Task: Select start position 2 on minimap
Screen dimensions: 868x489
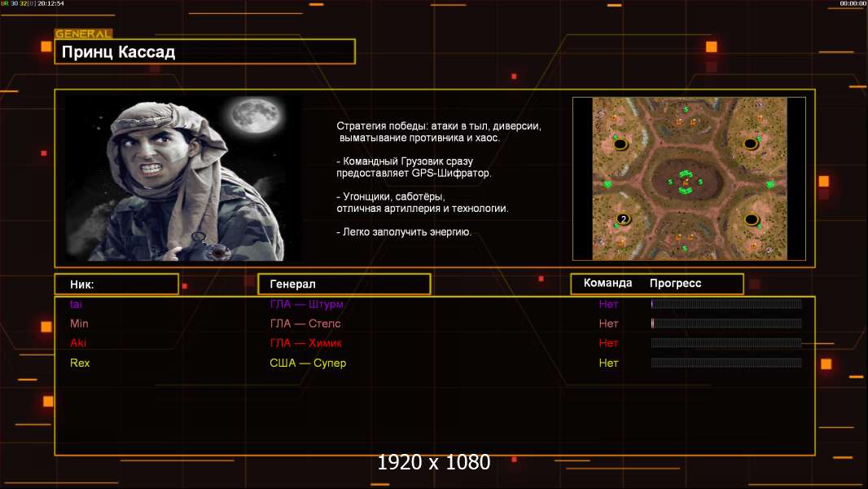Action: [x=623, y=219]
